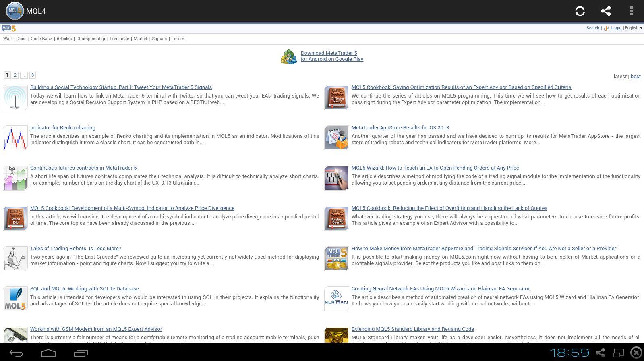Viewport: 644px width, 361px height.
Task: Open the Tales of Trading Robots thumbnail
Action: click(x=15, y=259)
